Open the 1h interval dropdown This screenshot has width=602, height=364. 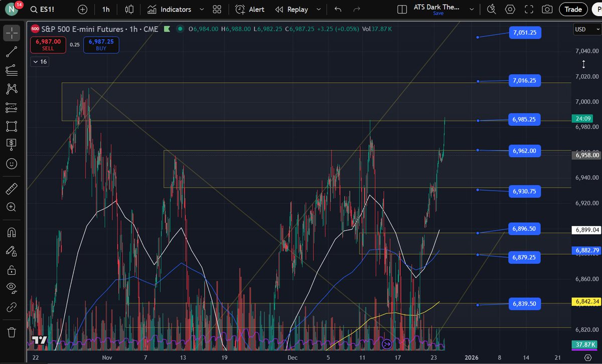pyautogui.click(x=105, y=10)
